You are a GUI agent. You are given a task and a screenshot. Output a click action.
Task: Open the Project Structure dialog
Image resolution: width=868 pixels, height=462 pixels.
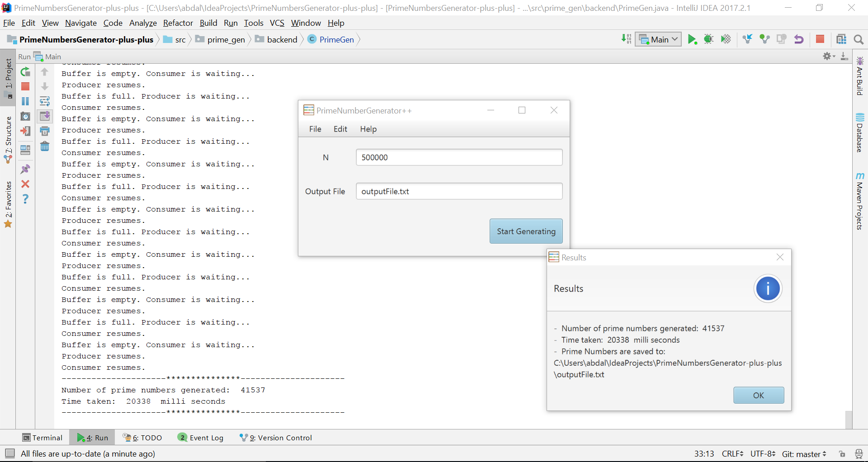[x=841, y=39]
